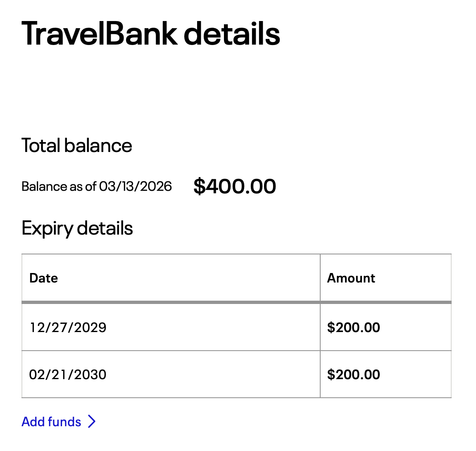Click the $400.00 total balance amount
The height and width of the screenshot is (451, 476).
(235, 186)
